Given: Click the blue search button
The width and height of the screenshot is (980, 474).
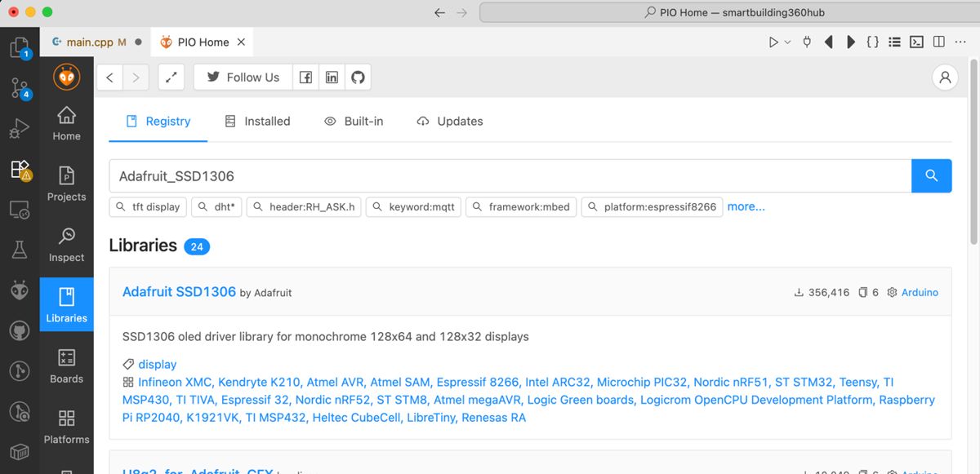Looking at the screenshot, I should click(x=932, y=175).
